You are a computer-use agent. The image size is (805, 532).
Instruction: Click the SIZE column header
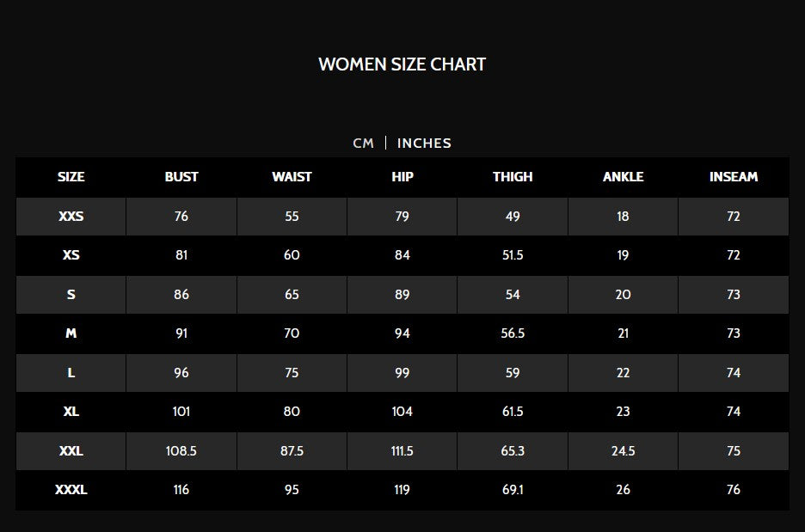click(71, 177)
